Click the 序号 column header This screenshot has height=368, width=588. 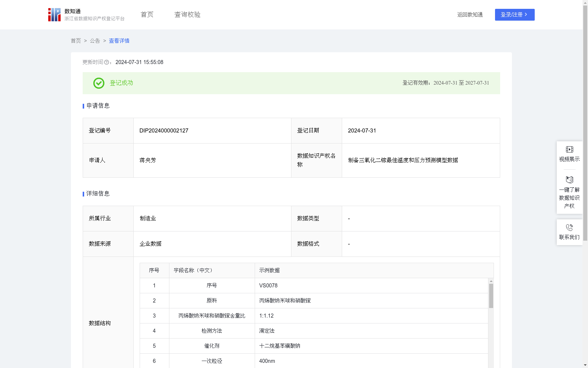[x=154, y=270]
